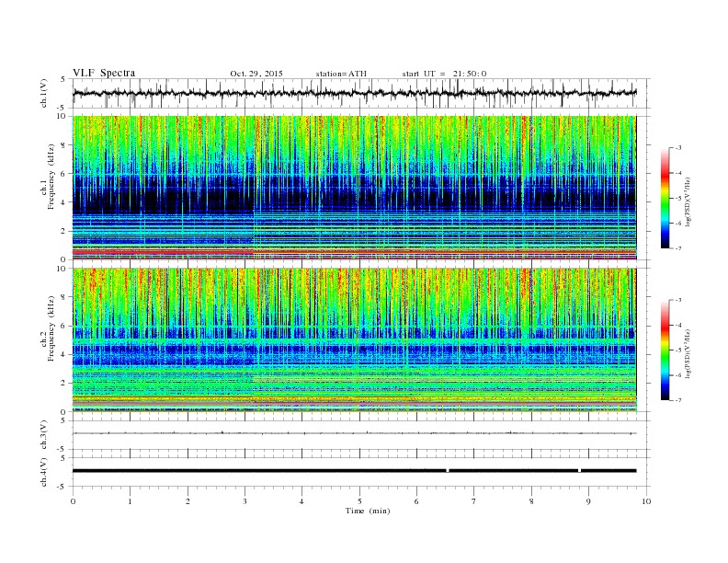Click the "3" minute tick label

(x=245, y=501)
